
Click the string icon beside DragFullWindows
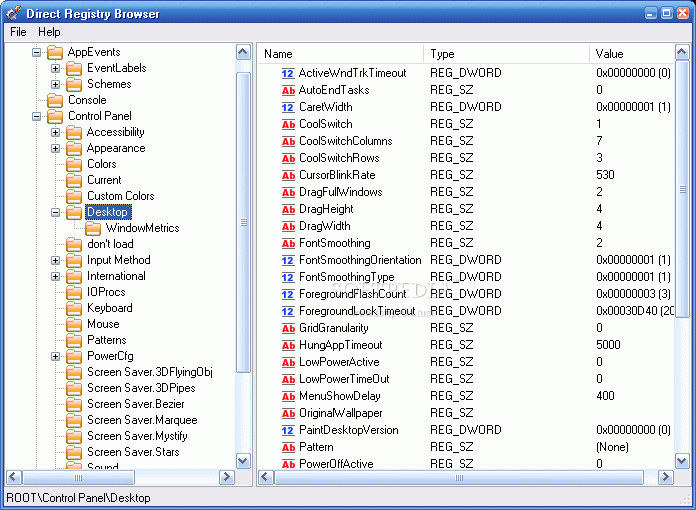click(288, 192)
